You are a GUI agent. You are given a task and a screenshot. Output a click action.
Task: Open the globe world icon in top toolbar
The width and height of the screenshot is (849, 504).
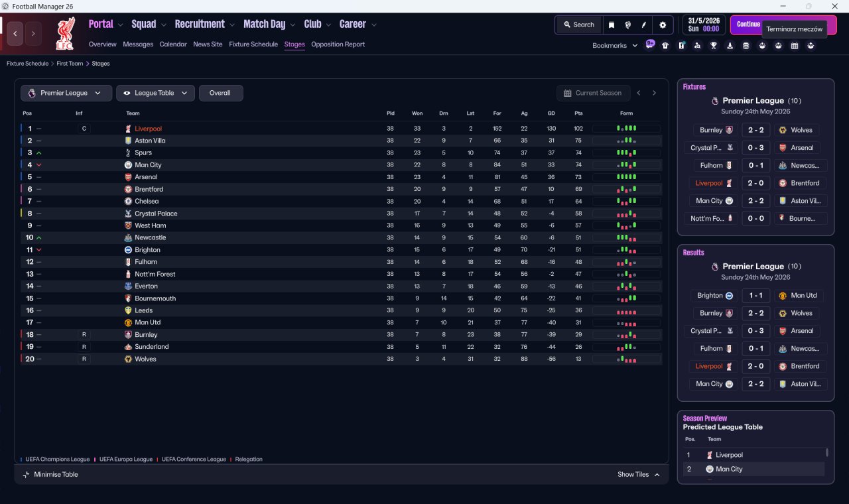point(627,25)
